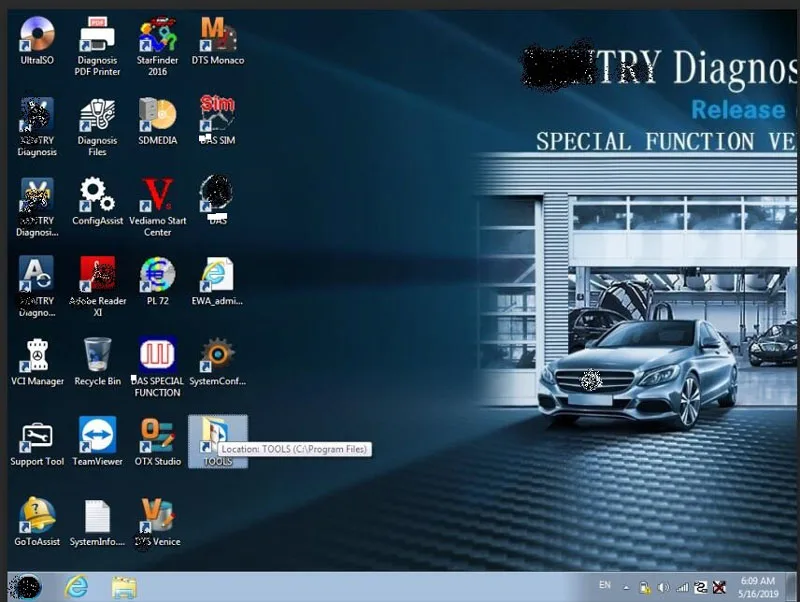The width and height of the screenshot is (800, 602).
Task: Select the Diagnosis PDF Printer icon
Action: [x=97, y=46]
